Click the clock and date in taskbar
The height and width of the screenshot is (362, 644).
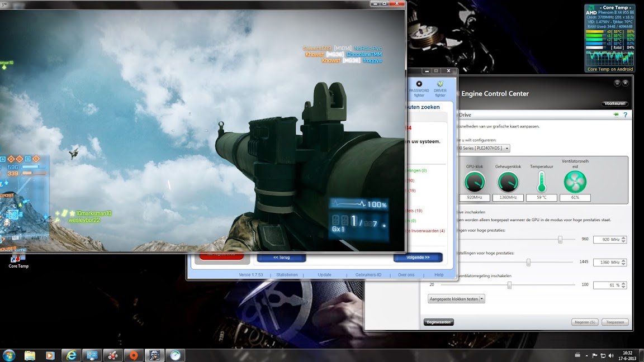(x=627, y=355)
